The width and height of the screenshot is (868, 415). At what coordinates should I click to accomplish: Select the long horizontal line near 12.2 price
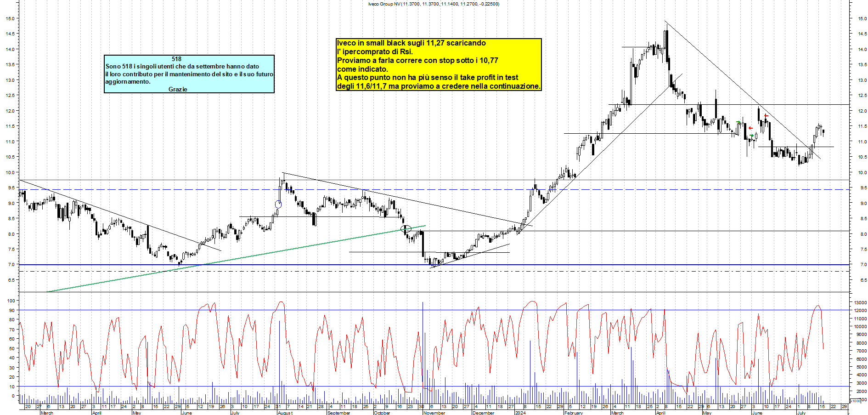(x=729, y=105)
